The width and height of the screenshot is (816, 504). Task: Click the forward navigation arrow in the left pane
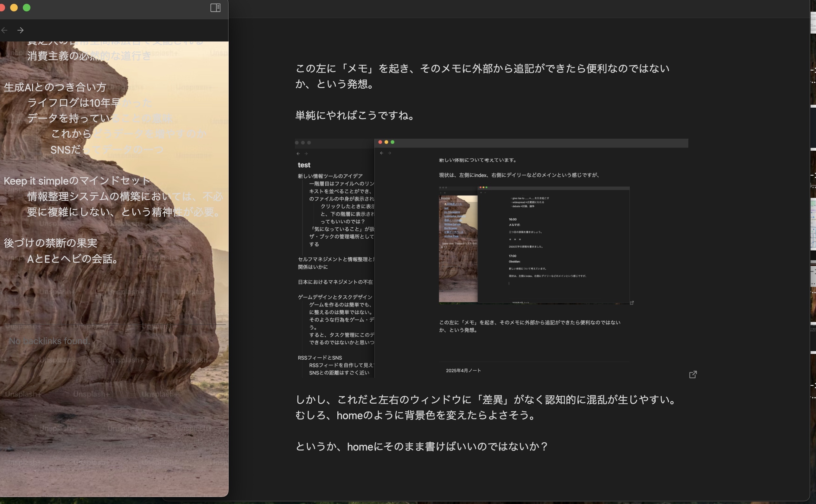(21, 30)
